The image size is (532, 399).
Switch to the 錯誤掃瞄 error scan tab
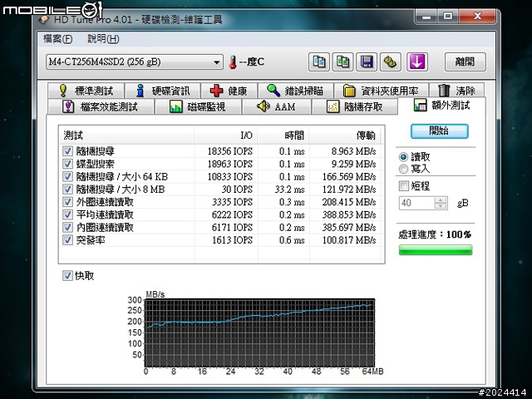[x=296, y=91]
